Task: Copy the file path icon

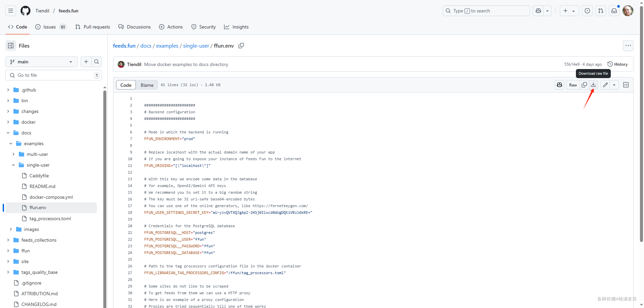Action: 241,46
